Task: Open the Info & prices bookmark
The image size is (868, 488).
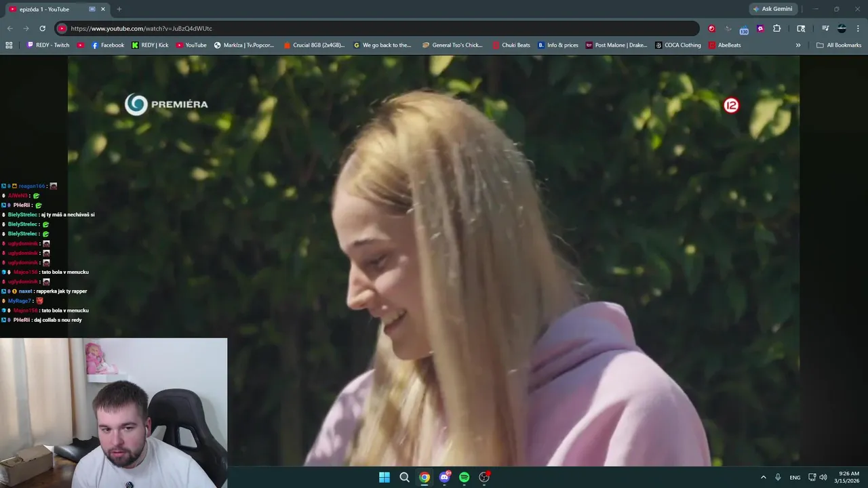Action: click(558, 45)
